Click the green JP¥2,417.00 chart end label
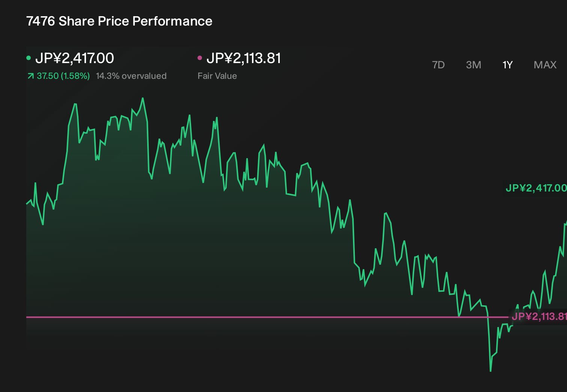The height and width of the screenshot is (392, 567). point(536,188)
